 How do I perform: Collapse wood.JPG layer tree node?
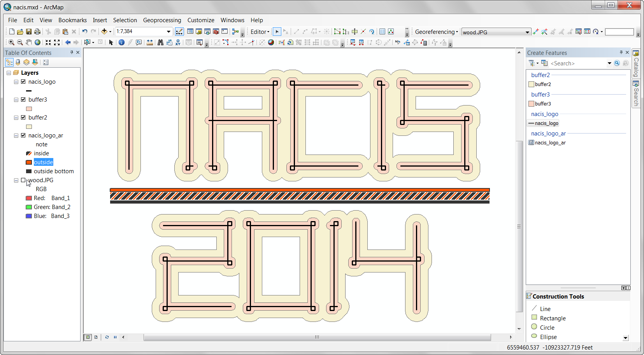[x=16, y=180]
